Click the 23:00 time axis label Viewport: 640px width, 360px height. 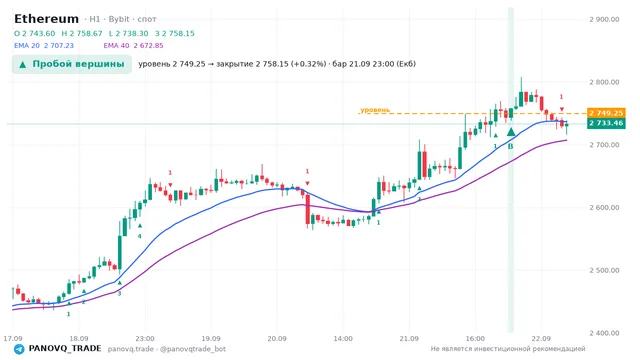pyautogui.click(x=145, y=339)
